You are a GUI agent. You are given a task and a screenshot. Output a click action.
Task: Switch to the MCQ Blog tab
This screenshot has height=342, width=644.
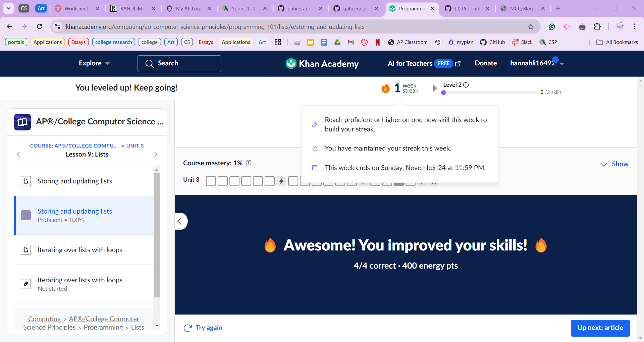(x=523, y=8)
